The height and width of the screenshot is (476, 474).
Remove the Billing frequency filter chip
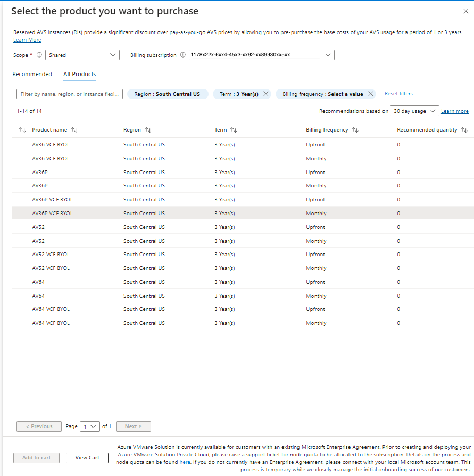[x=371, y=94]
